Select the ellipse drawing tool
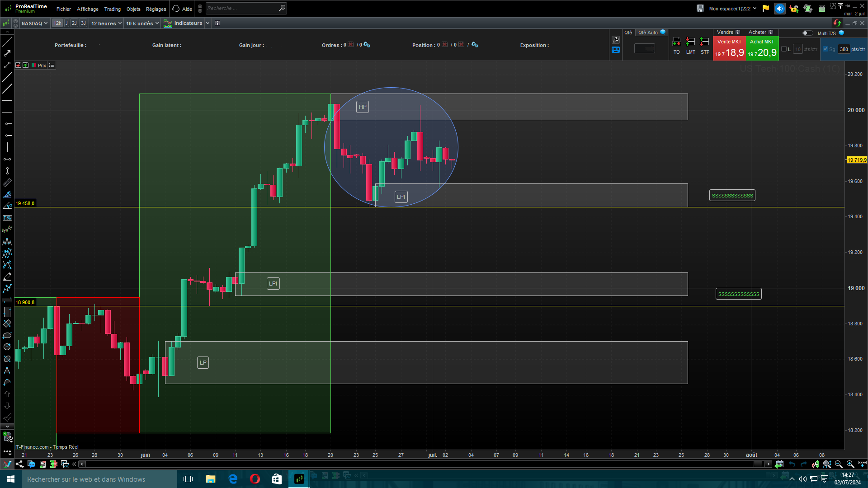 point(7,335)
